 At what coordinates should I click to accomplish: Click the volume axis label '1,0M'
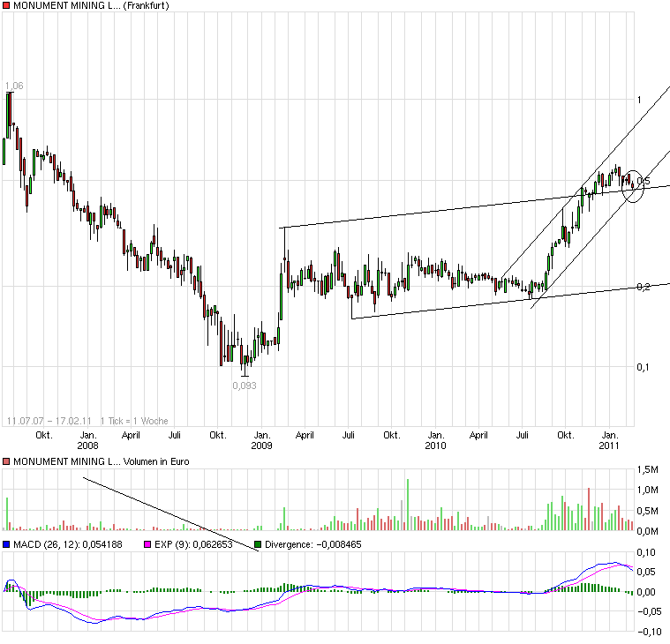pyautogui.click(x=648, y=490)
